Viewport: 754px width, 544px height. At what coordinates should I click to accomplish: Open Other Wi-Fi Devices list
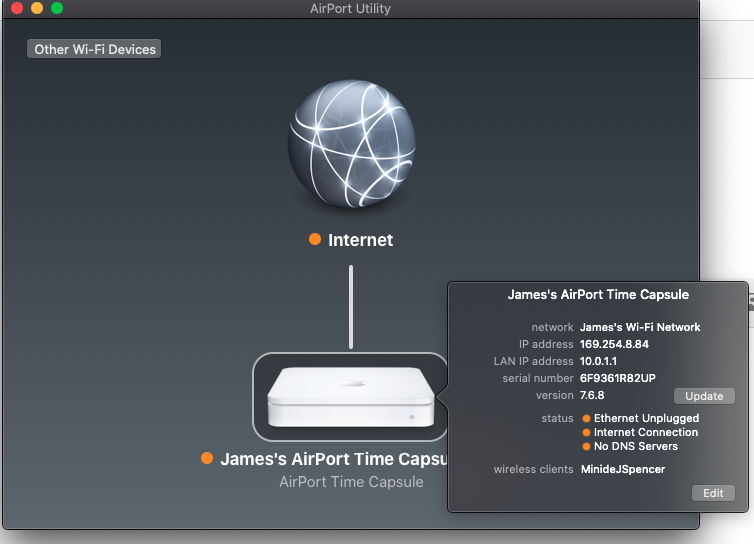coord(94,49)
